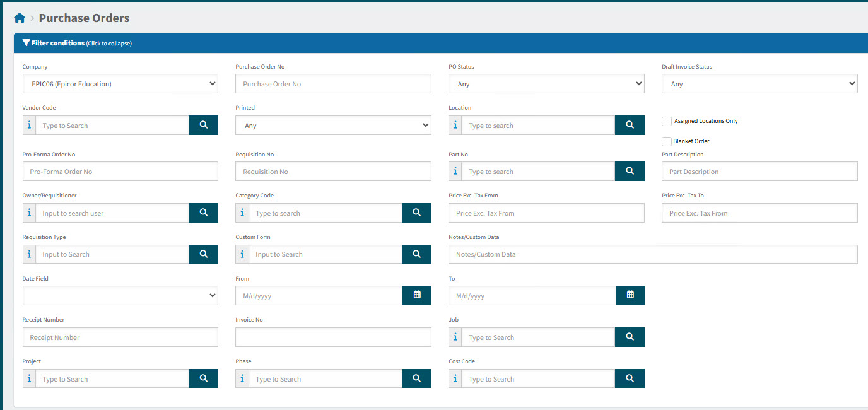Viewport: 868px width, 410px height.
Task: Click the Location search magnifier button
Action: pyautogui.click(x=630, y=126)
